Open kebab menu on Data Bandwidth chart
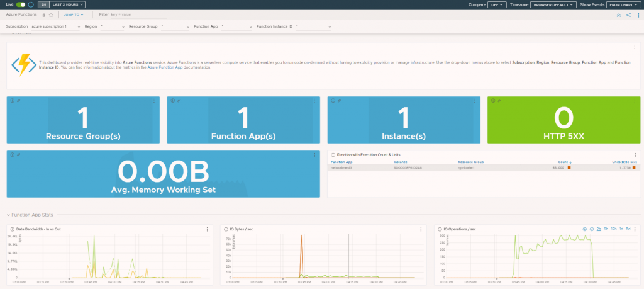This screenshot has height=289, width=644. [x=208, y=229]
